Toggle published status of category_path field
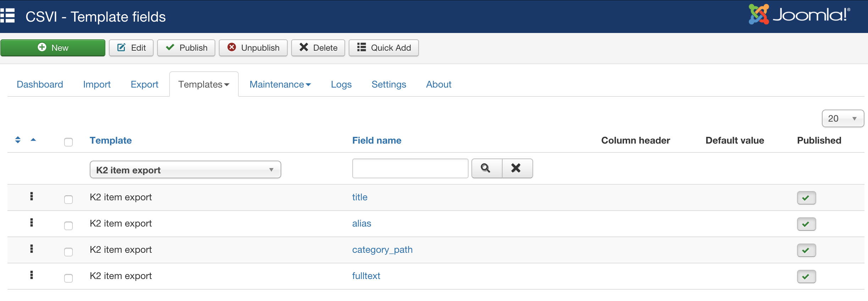This screenshot has width=868, height=301. (x=806, y=250)
